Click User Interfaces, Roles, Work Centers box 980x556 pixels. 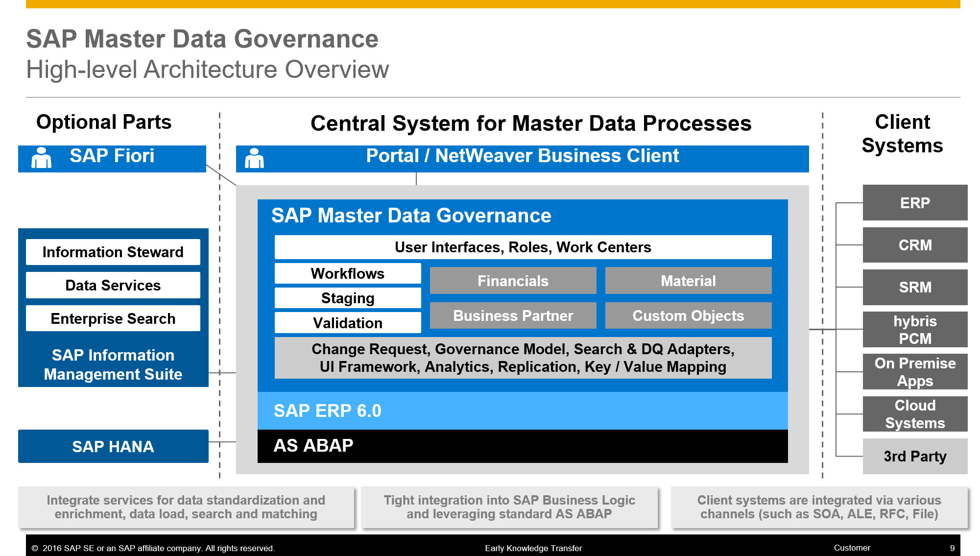(523, 247)
